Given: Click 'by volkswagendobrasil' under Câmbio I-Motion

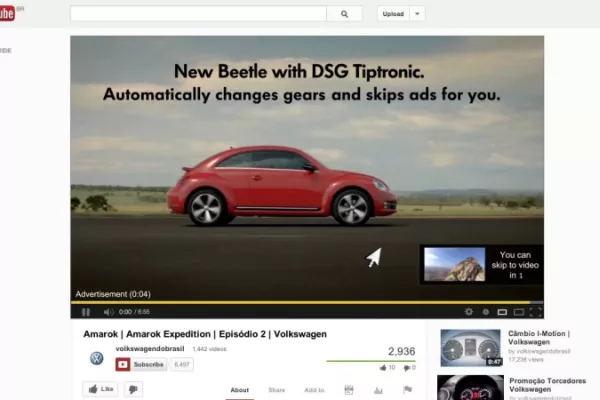Looking at the screenshot, I should point(539,351).
